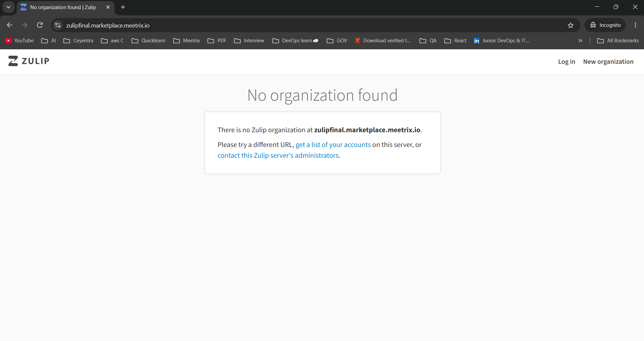Follow 'get a list of your accounts' link
The width and height of the screenshot is (644, 341).
click(x=333, y=145)
